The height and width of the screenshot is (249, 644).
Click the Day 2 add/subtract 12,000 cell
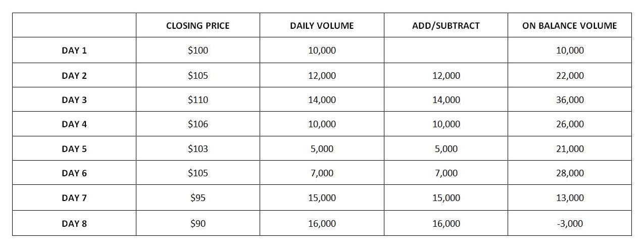[x=446, y=76]
